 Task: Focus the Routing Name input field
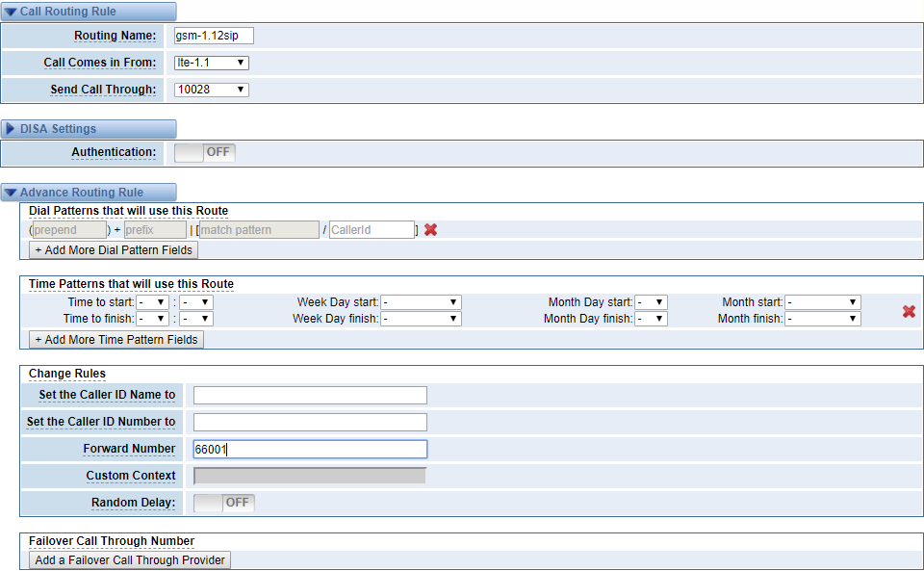click(214, 36)
